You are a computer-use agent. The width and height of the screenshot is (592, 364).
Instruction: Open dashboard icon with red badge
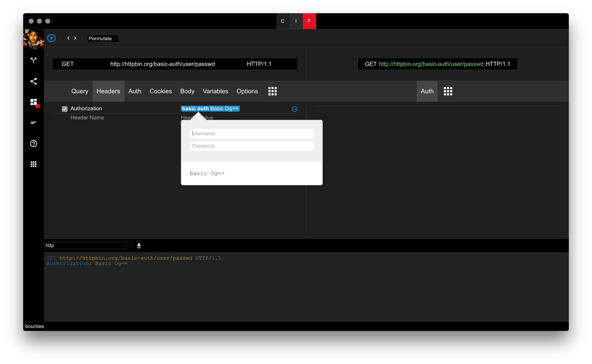click(34, 103)
